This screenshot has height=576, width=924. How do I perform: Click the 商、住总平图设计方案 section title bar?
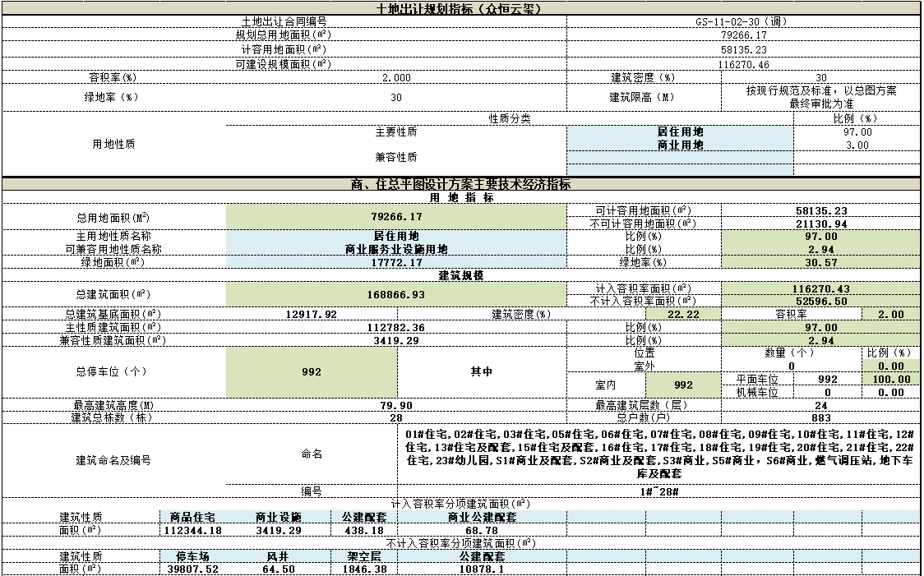461,184
